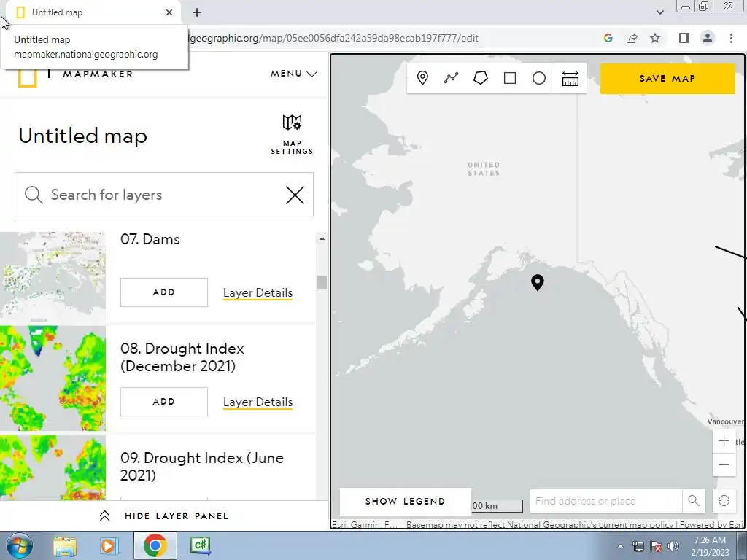Open the Chrome three-dot menu
This screenshot has width=747, height=560.
click(x=731, y=38)
